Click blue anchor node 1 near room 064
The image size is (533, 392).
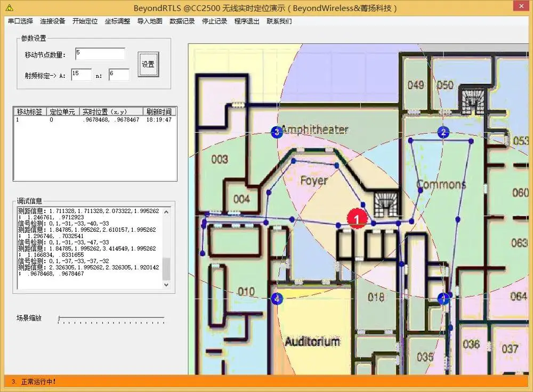[443, 299]
